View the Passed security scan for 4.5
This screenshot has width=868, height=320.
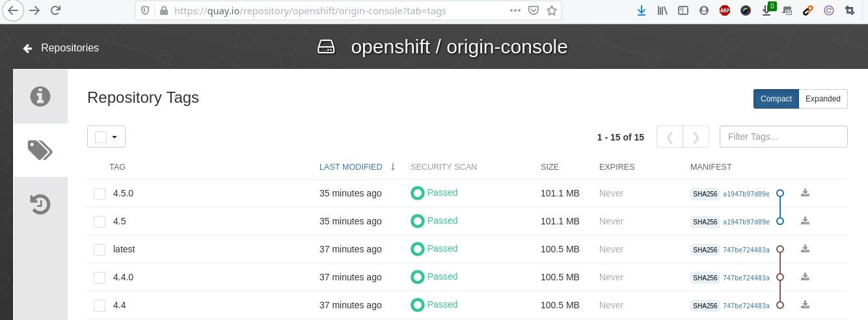pos(434,221)
